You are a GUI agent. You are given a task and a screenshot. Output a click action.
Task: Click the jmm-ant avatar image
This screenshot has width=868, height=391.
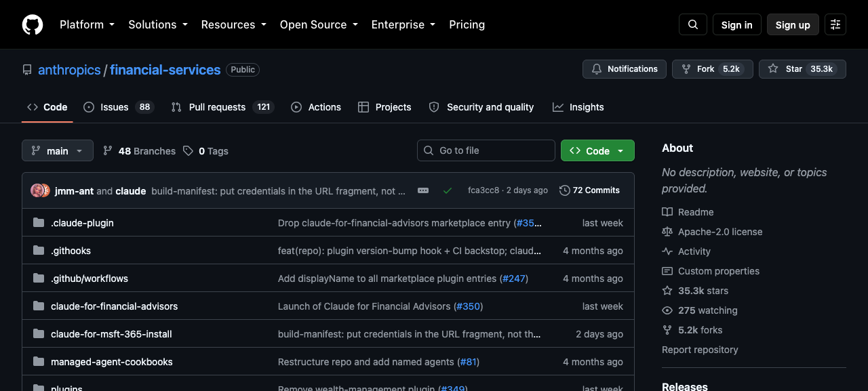[37, 190]
